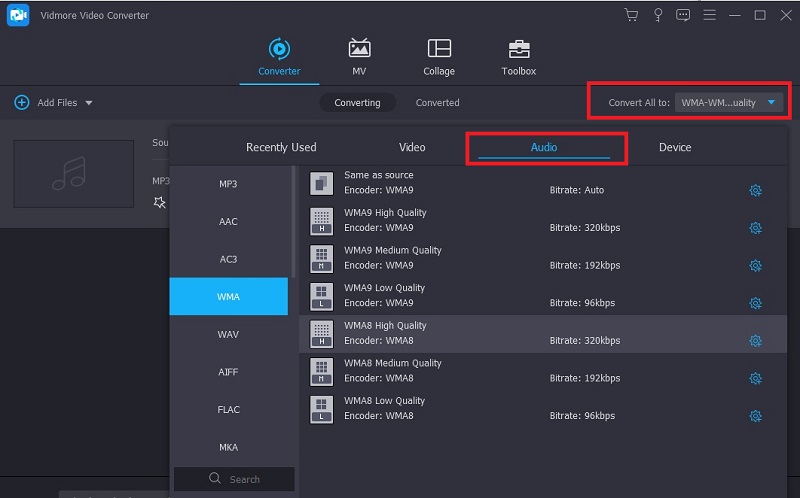
Task: Open the Converter tab
Action: [279, 57]
